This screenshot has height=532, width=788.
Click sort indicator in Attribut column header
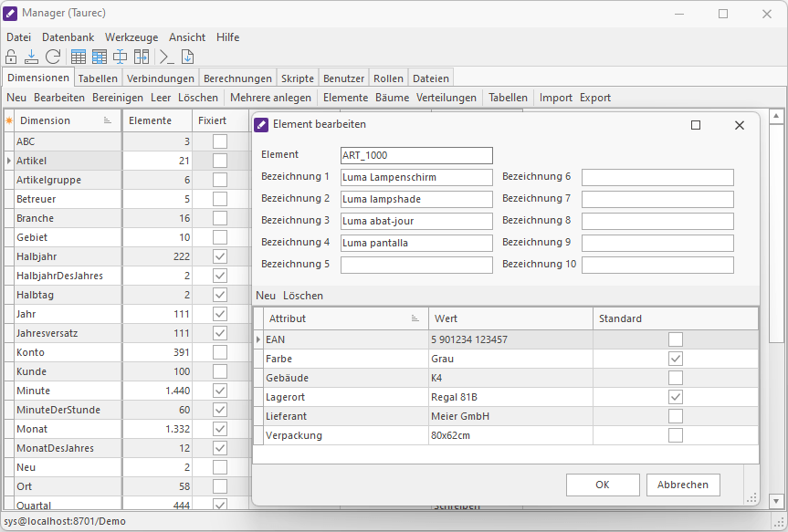[415, 318]
